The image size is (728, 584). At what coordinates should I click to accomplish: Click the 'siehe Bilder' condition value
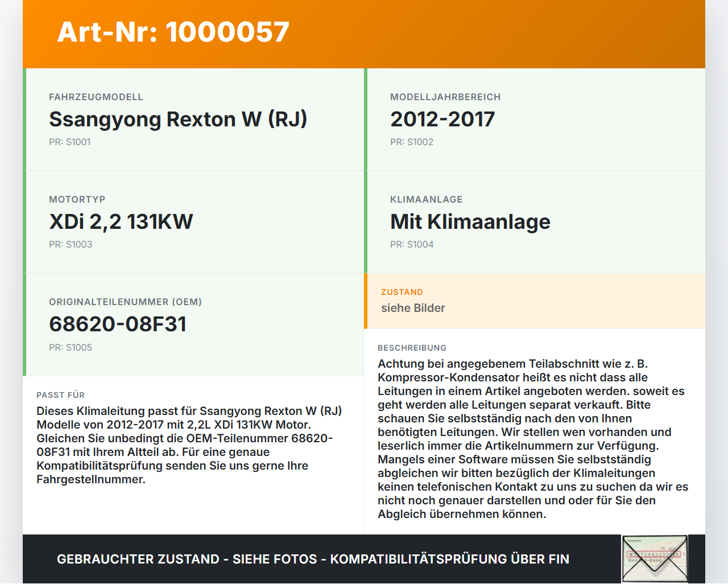[x=413, y=308]
